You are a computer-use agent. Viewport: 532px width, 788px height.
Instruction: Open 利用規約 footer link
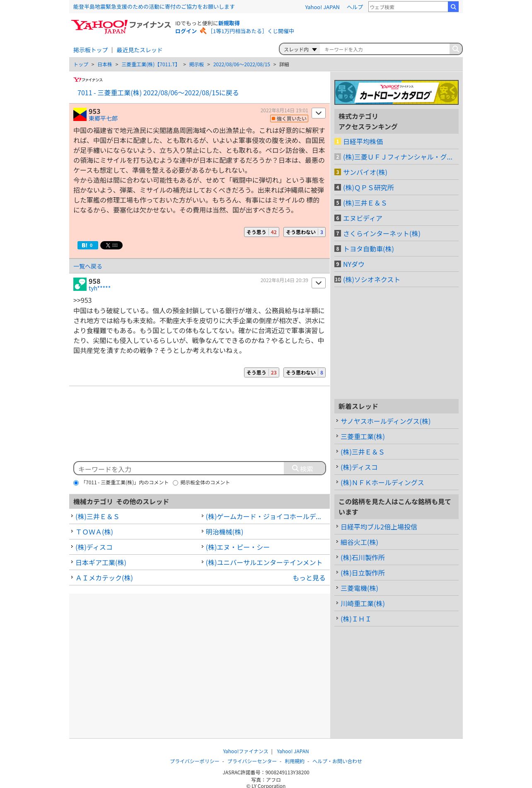(295, 761)
